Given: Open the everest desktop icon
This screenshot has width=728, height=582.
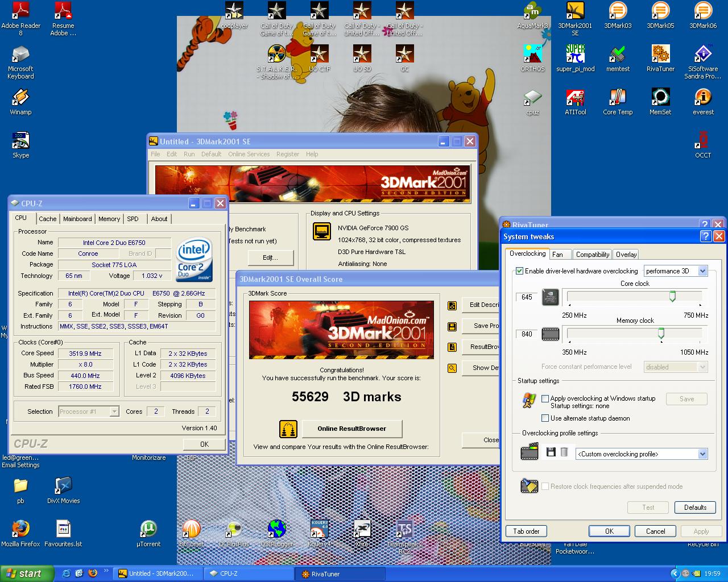Looking at the screenshot, I should coord(703,102).
